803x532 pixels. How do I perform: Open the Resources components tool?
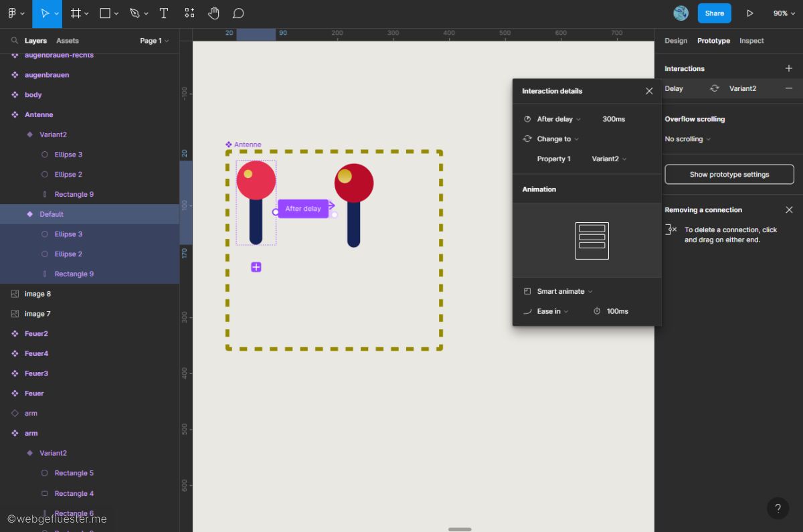click(x=189, y=13)
